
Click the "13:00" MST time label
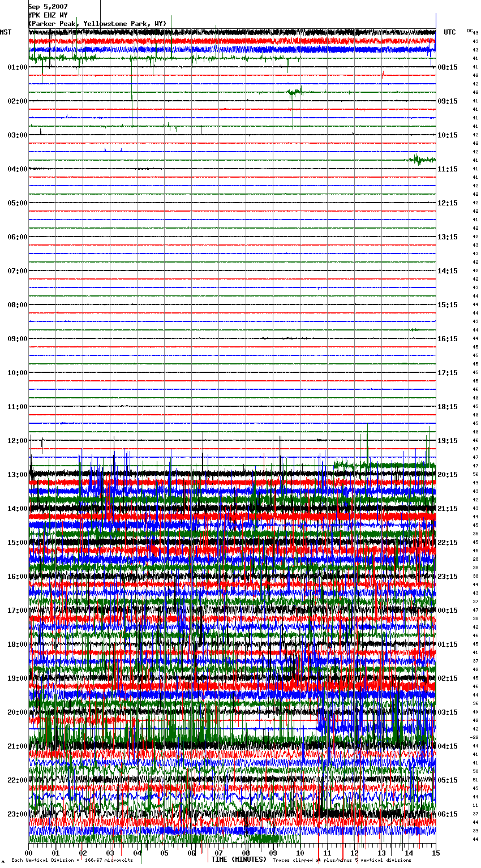[18, 475]
